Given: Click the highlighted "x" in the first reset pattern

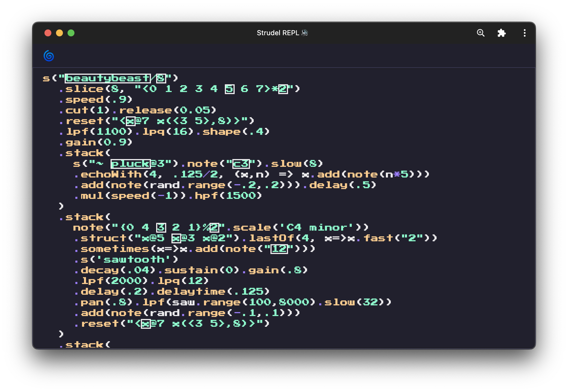Looking at the screenshot, I should pos(130,121).
